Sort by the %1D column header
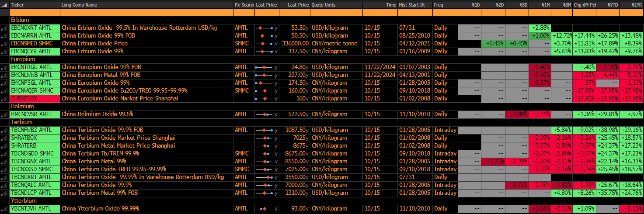Viewport: 644px width, 214px height. (x=470, y=5)
